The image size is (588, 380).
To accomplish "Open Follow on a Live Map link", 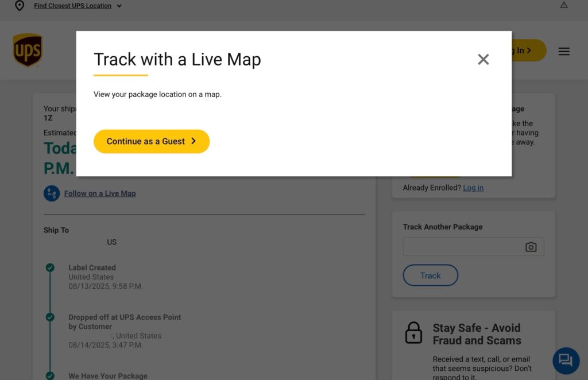I will click(x=100, y=193).
